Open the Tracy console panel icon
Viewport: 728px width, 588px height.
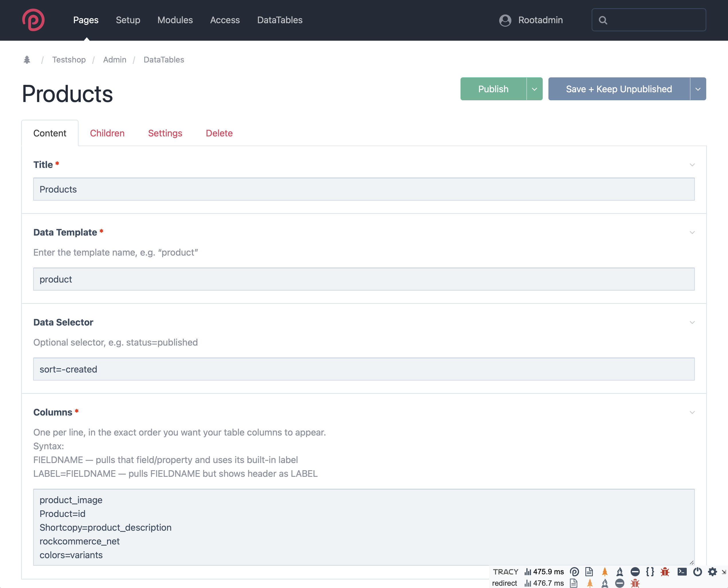pos(682,572)
